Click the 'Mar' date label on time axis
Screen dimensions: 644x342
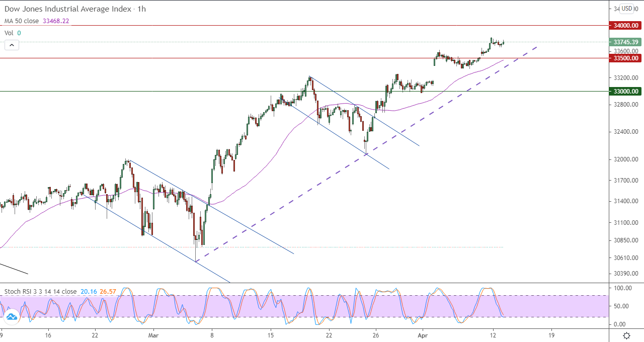click(154, 335)
